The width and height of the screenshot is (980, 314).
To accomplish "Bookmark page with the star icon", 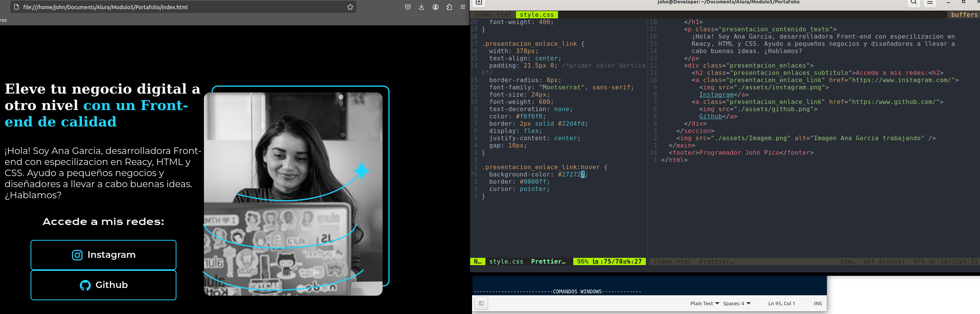I will [x=350, y=7].
